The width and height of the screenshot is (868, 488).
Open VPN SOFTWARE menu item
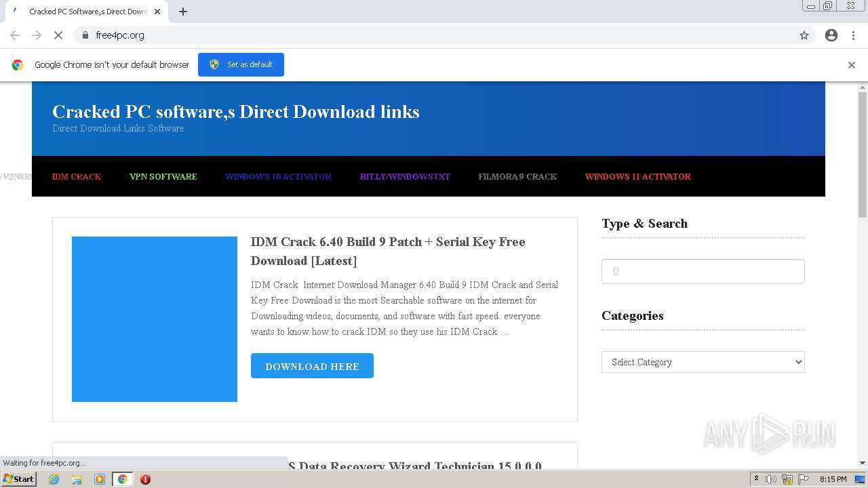click(163, 176)
